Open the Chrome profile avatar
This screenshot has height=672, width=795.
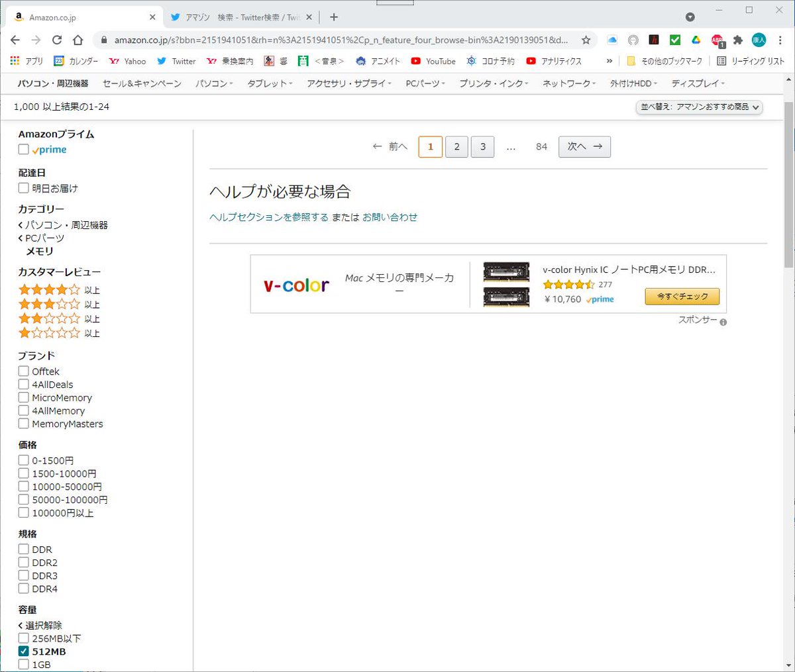759,40
